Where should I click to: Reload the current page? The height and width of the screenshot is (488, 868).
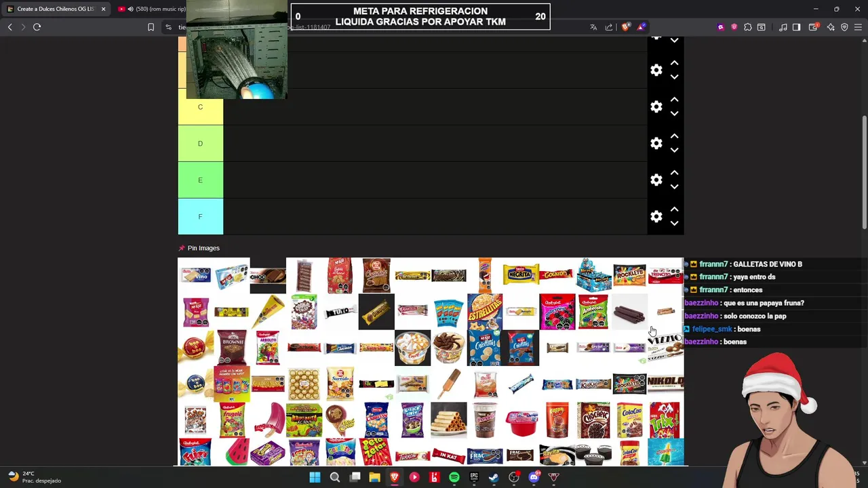[37, 27]
